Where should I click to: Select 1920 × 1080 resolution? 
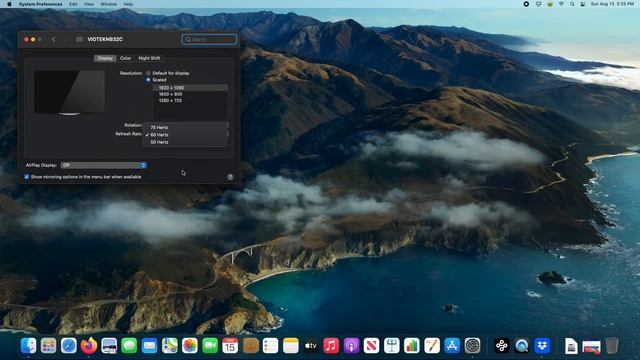(191, 88)
